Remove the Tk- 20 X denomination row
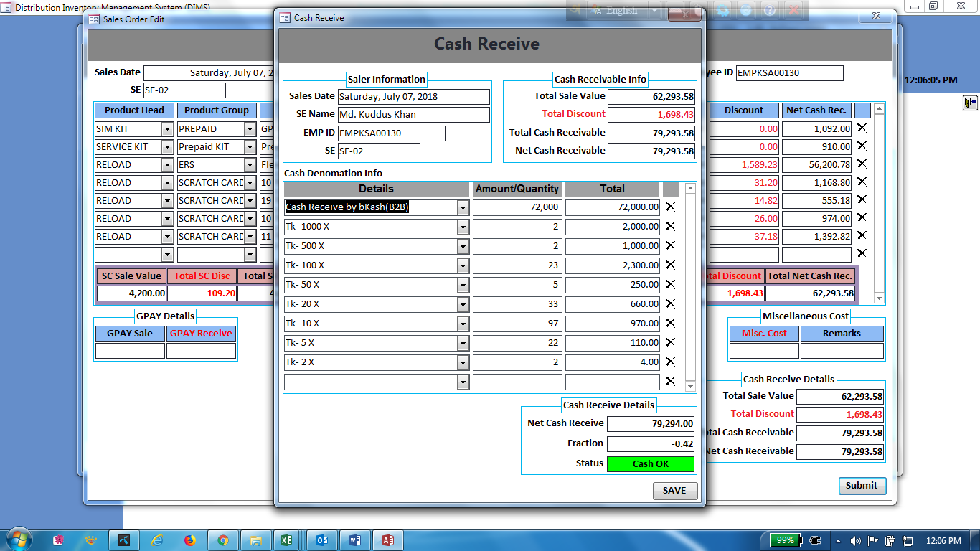Screen dimensions: 980x551 click(x=670, y=303)
